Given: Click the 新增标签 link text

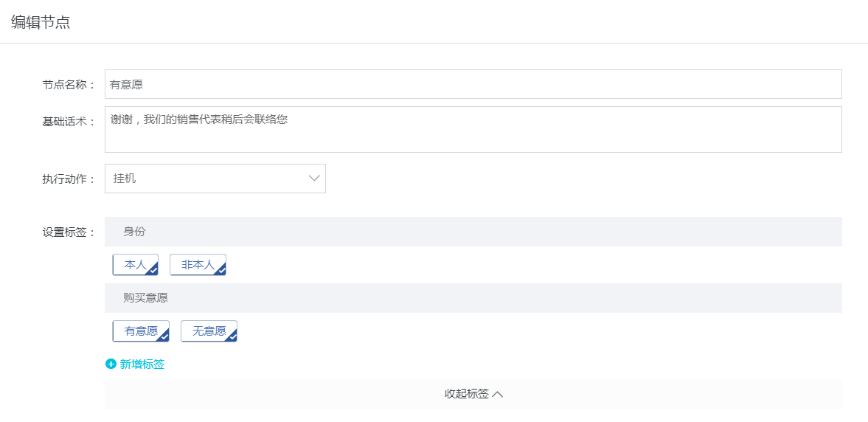Looking at the screenshot, I should pyautogui.click(x=142, y=364).
